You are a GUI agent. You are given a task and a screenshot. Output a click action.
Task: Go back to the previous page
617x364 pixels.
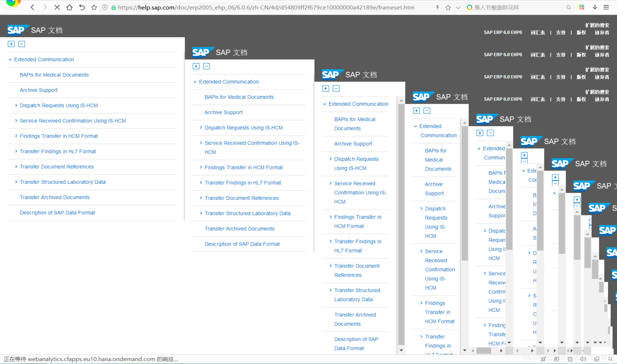(32, 7)
